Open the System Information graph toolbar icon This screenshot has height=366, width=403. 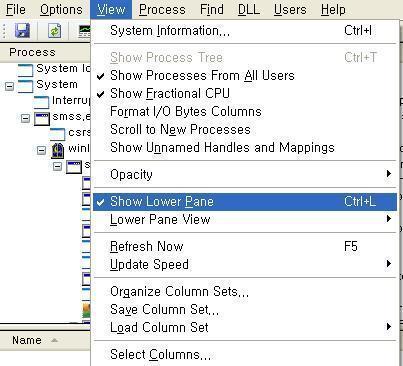click(x=84, y=31)
